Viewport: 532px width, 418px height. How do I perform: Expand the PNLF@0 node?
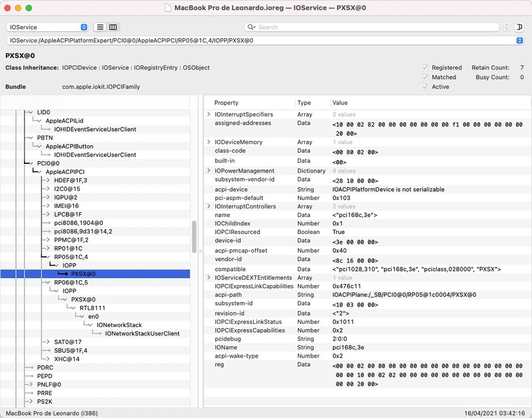pyautogui.click(x=31, y=384)
